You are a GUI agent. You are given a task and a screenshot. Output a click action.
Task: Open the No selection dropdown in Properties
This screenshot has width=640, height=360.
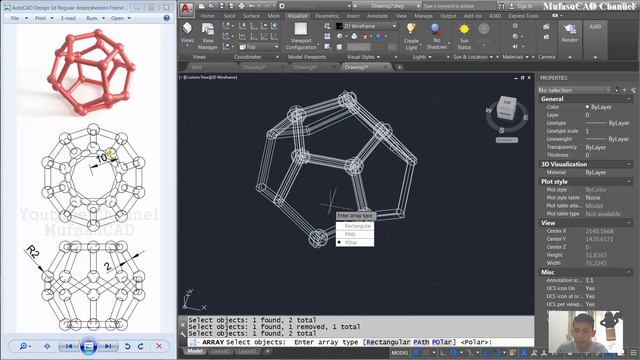(574, 90)
